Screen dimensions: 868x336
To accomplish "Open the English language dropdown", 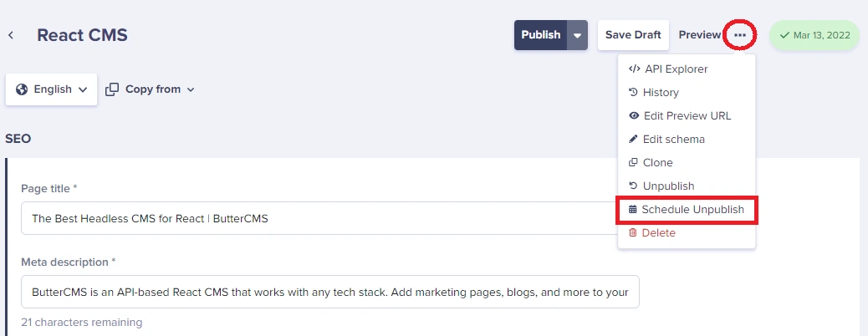I will [52, 89].
